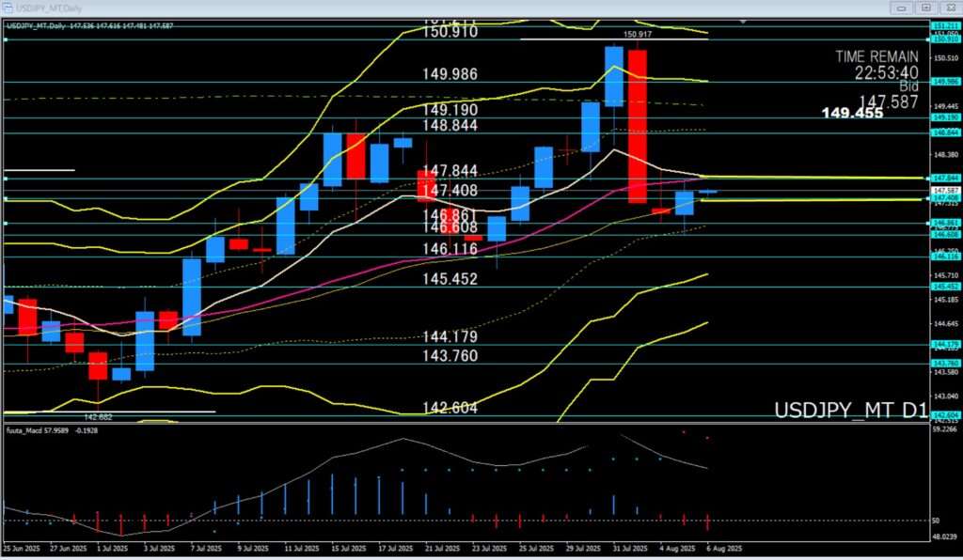Screen dimensions: 963x560
Task: Click the TIME REMAIN label
Action: pos(876,56)
